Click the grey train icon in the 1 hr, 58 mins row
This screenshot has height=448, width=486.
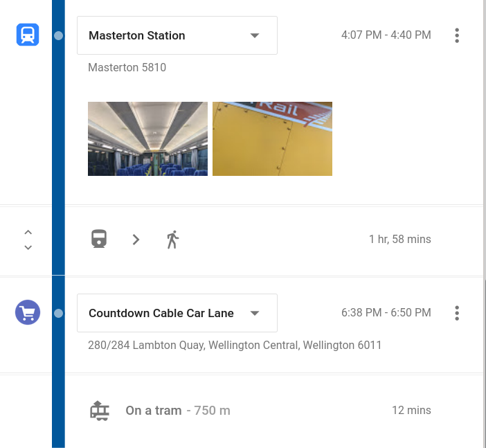(99, 239)
